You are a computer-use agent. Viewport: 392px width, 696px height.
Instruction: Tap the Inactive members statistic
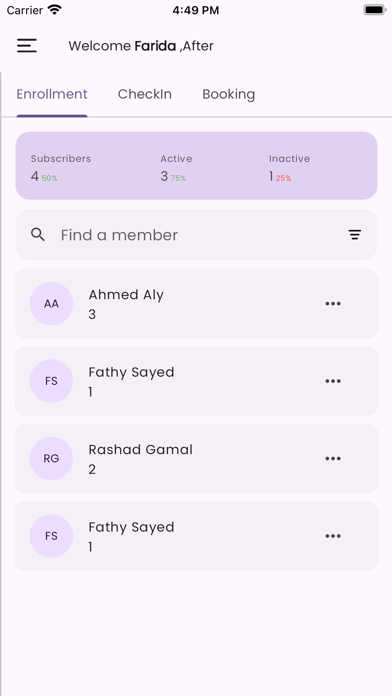(289, 168)
